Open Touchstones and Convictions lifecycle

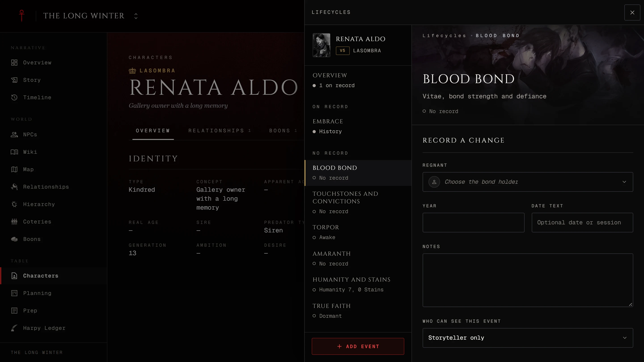pyautogui.click(x=358, y=203)
